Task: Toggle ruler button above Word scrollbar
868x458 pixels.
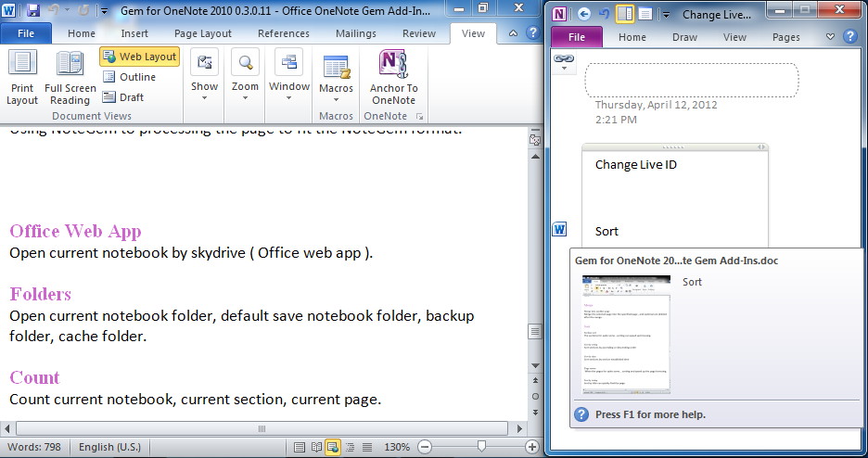Action: [x=535, y=139]
